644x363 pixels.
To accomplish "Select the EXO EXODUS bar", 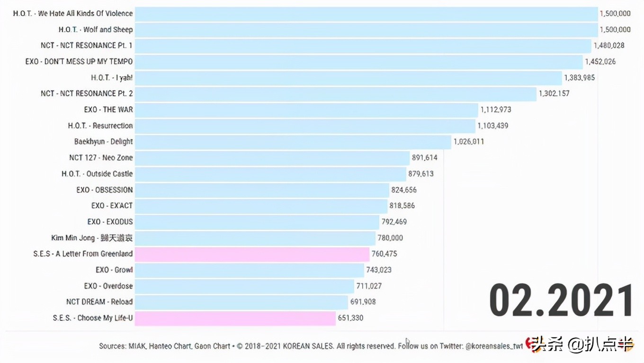I will point(257,222).
